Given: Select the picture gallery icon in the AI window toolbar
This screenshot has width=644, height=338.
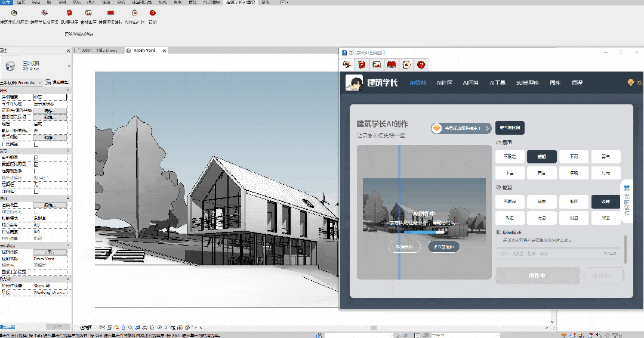Looking at the screenshot, I should point(377,65).
